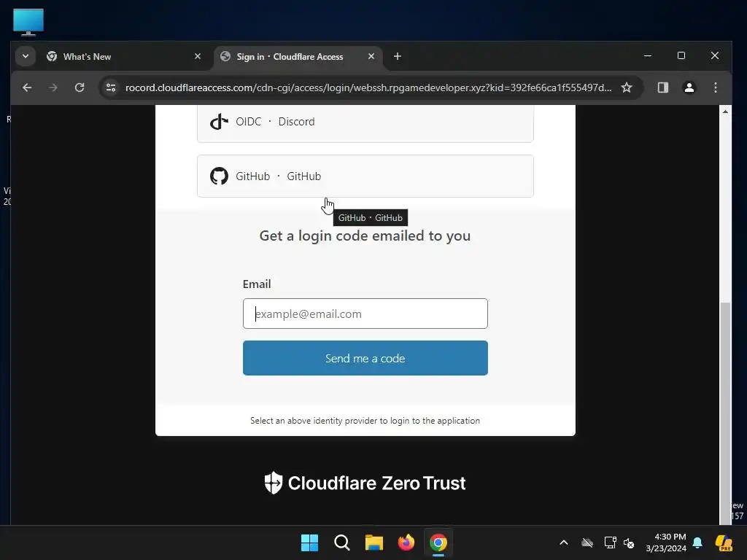Close the Sign in Cloudflare Access tab

[x=371, y=57]
